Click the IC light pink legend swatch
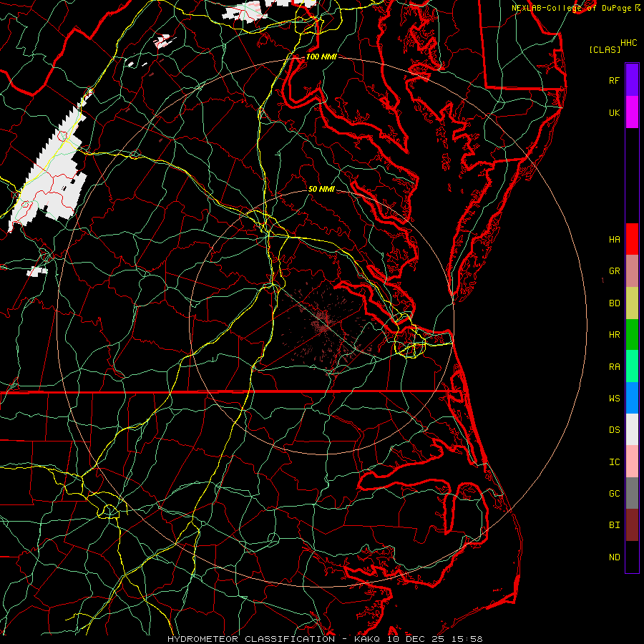The width and height of the screenshot is (644, 644). [632, 462]
